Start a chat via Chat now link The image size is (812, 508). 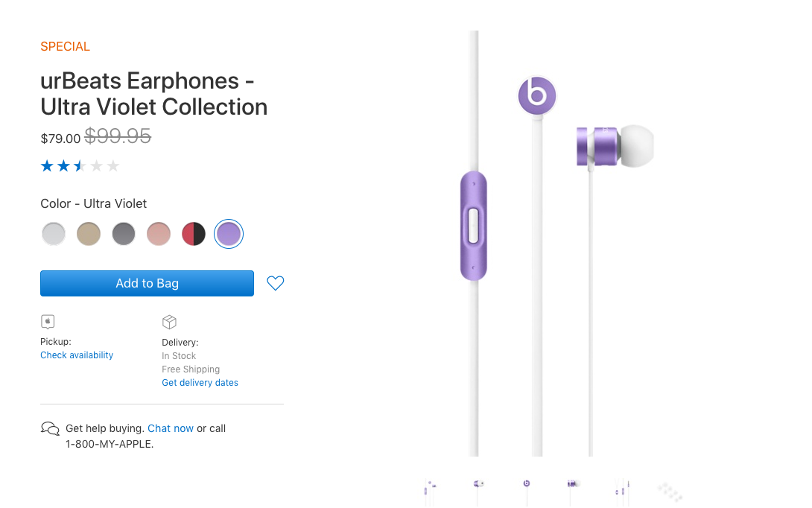point(171,428)
